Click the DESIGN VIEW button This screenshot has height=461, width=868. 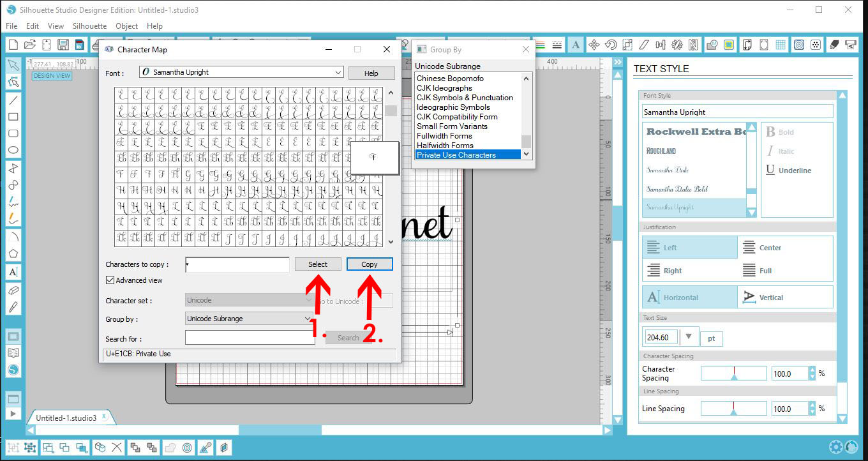[52, 76]
